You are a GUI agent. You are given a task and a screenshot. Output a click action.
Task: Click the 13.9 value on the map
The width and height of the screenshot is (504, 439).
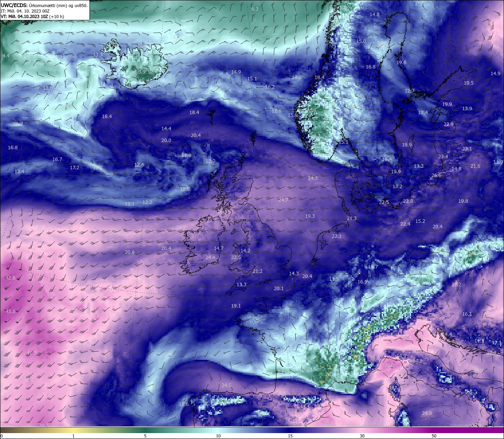tap(467, 108)
